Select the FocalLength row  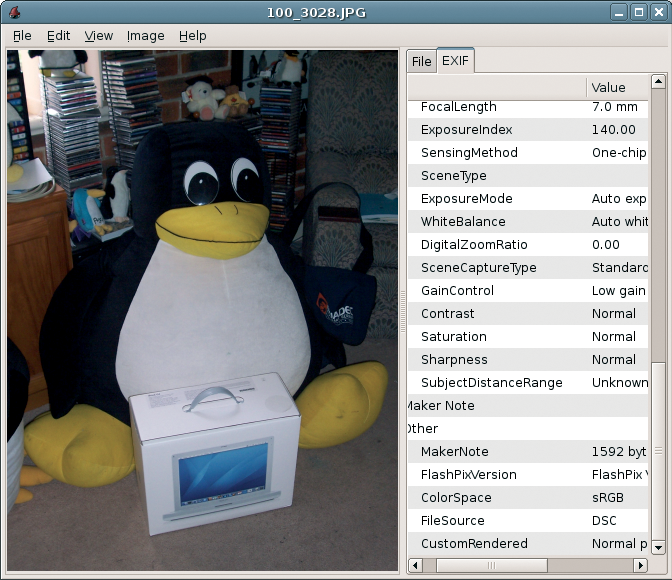(528, 107)
